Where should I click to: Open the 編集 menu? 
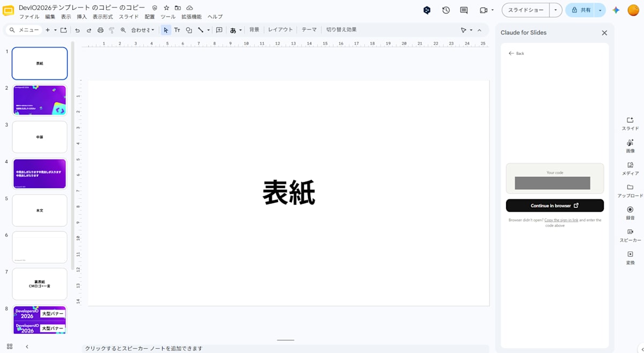tap(50, 17)
